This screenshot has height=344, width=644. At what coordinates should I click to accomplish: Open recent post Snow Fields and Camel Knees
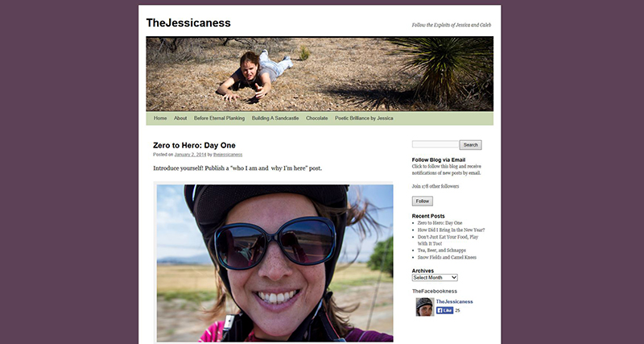coord(447,257)
